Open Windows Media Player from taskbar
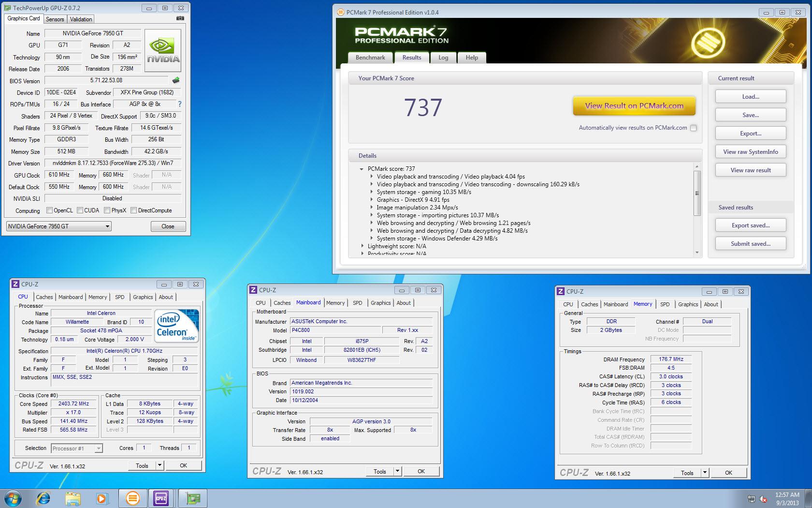This screenshot has height=508, width=812. [102, 498]
